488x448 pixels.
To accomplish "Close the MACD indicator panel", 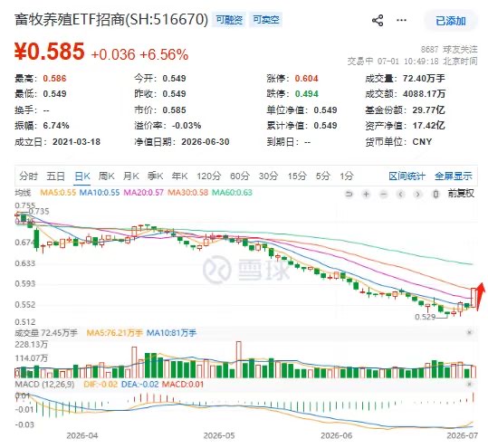I will 469,385.
